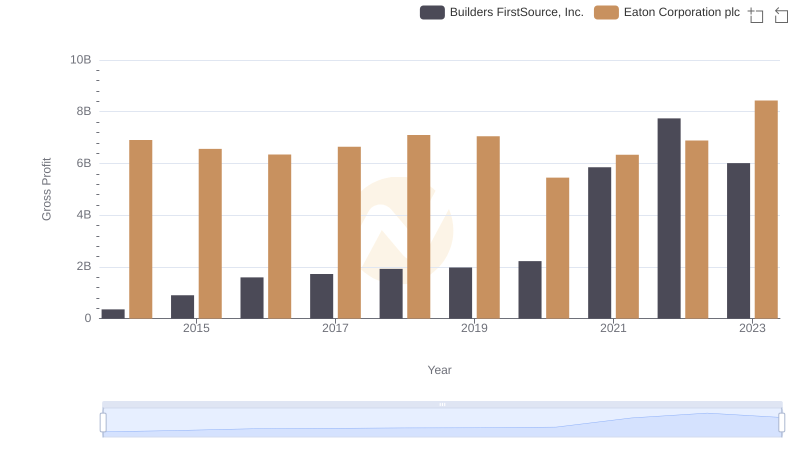Click the 2022 Eaton Corporation orange bar
Viewport: 800px width, 461px height.
click(697, 229)
